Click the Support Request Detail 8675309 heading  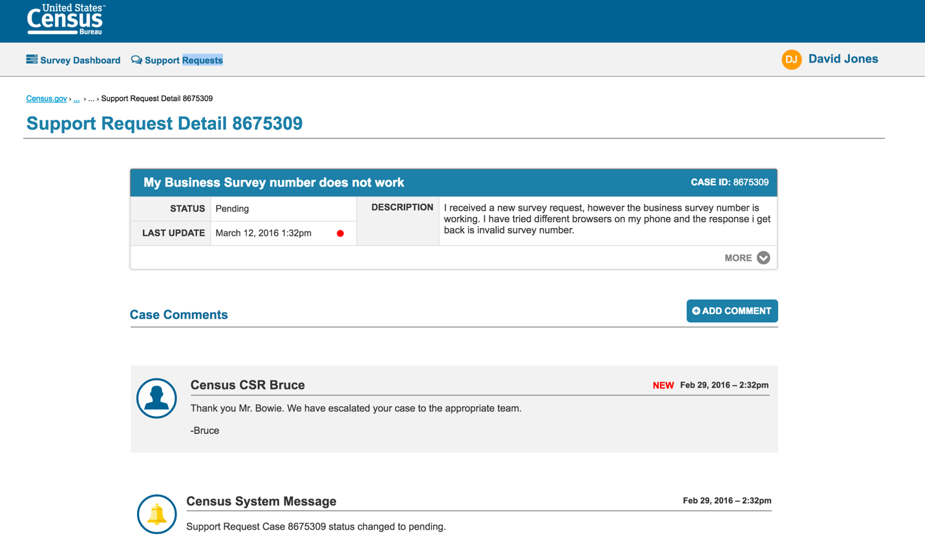[164, 123]
